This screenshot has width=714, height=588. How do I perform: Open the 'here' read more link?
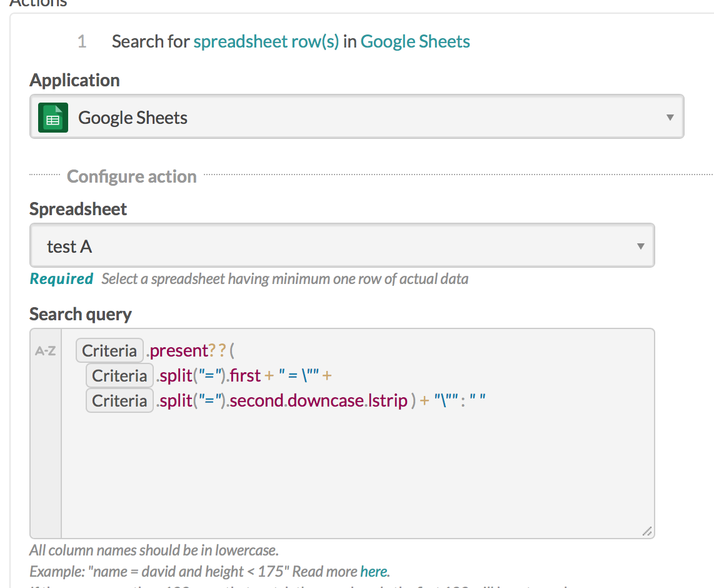374,571
